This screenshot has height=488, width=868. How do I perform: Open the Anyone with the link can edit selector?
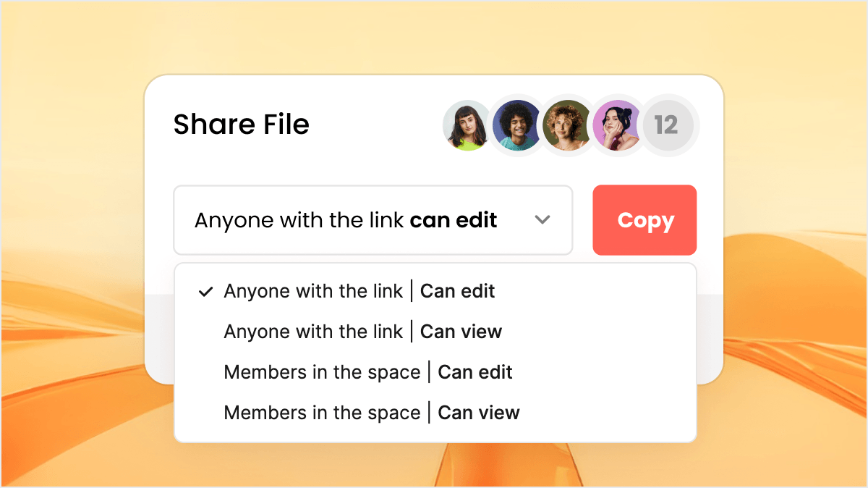coord(373,220)
